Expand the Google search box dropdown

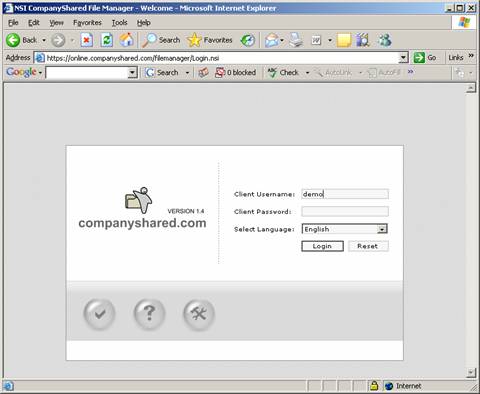(133, 72)
